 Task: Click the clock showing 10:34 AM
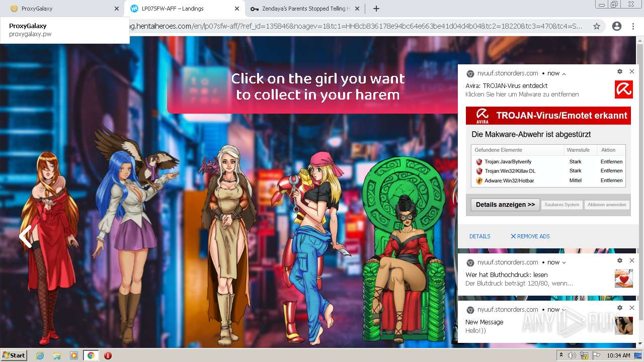coord(618,355)
